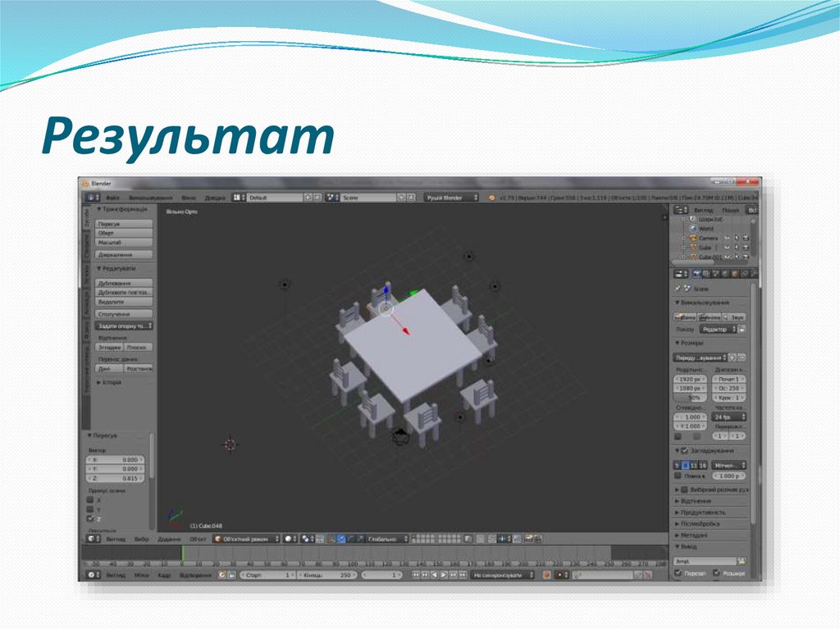The width and height of the screenshot is (840, 629).
Task: Open the 3D view editor type icon
Action: click(x=94, y=539)
